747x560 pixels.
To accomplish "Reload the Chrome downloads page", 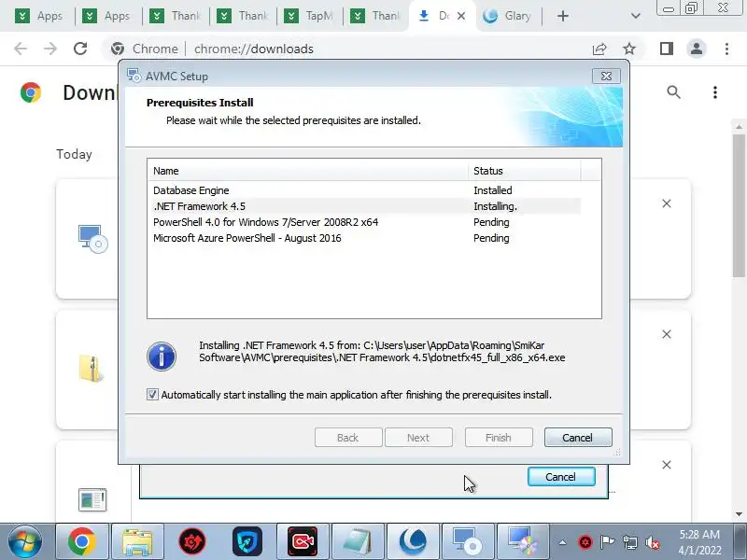I will point(80,49).
